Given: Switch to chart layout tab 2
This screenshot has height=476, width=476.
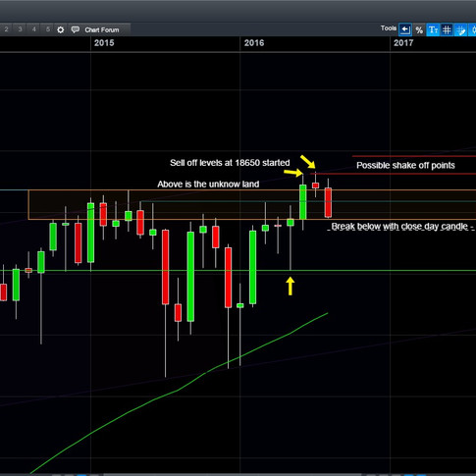Looking at the screenshot, I should coord(6,29).
